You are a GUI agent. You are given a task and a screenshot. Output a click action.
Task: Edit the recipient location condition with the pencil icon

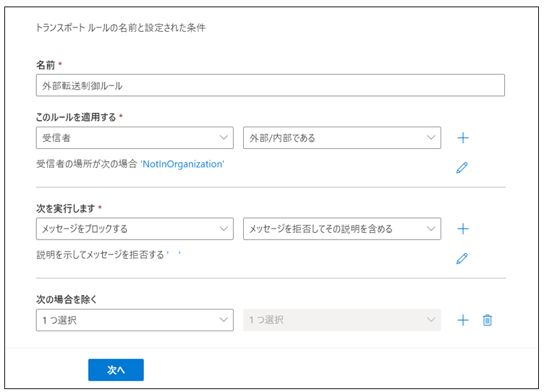462,168
